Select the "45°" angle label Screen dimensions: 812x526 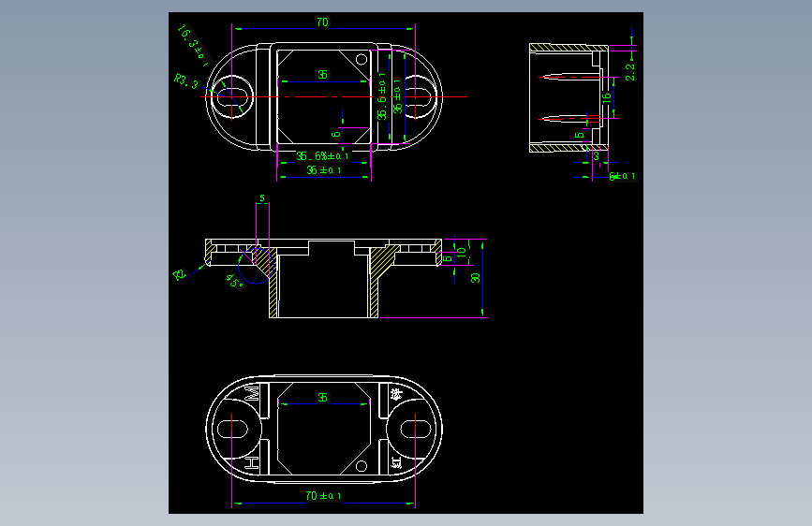[234, 282]
